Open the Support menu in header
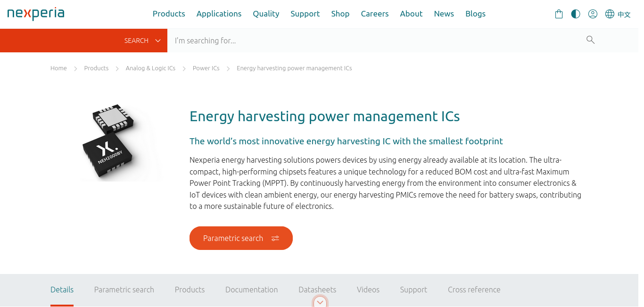This screenshot has height=307, width=644. tap(305, 14)
